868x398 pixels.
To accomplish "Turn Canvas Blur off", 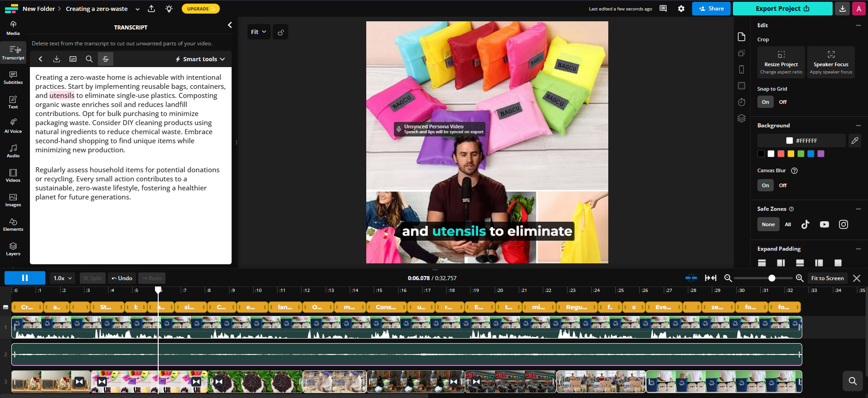I will 783,185.
